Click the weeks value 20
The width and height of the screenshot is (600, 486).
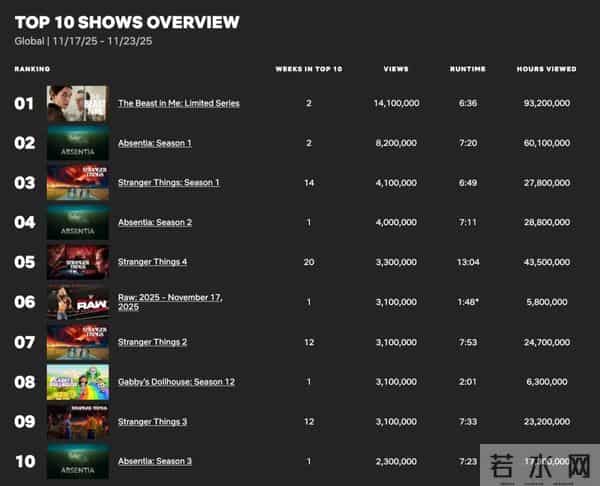point(309,262)
